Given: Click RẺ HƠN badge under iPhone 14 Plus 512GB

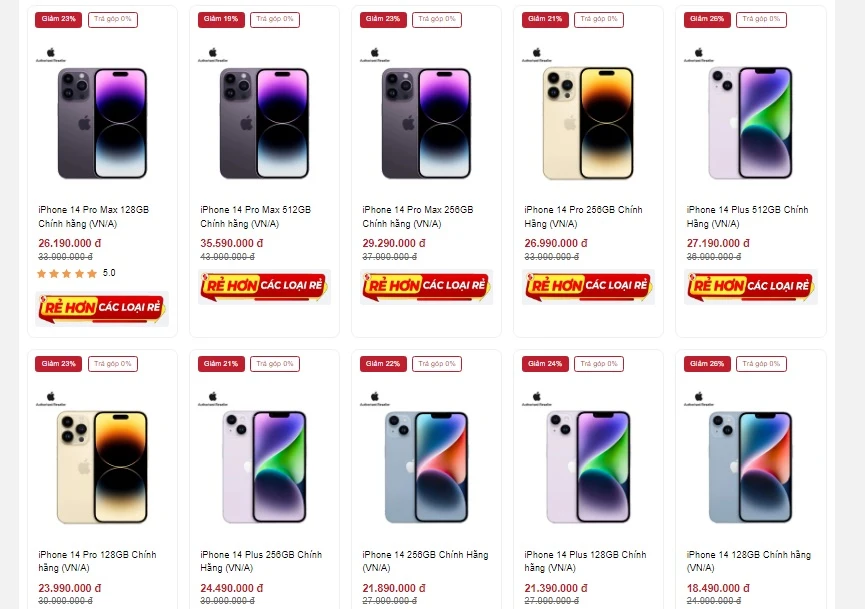Looking at the screenshot, I should [x=750, y=287].
